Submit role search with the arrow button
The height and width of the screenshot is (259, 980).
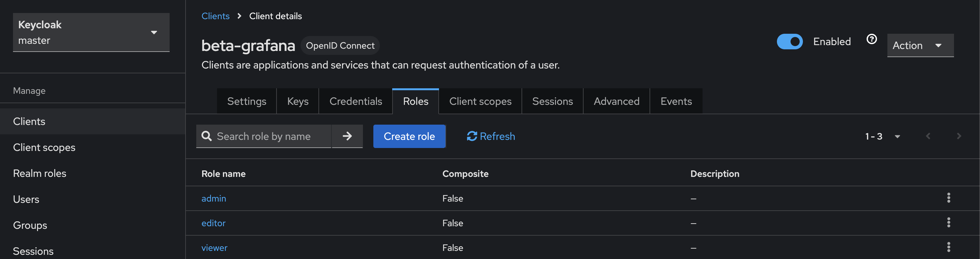click(x=347, y=136)
